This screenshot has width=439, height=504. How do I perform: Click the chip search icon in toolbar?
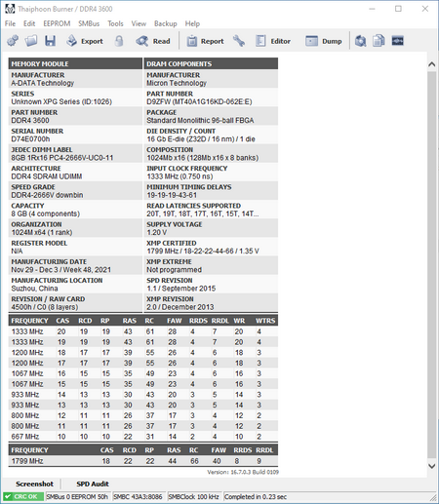coord(360,41)
